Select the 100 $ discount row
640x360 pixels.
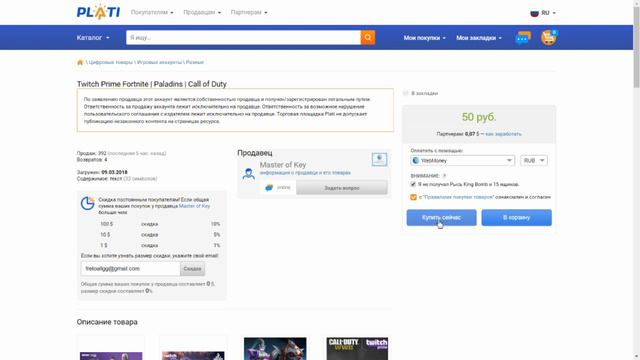pos(160,224)
